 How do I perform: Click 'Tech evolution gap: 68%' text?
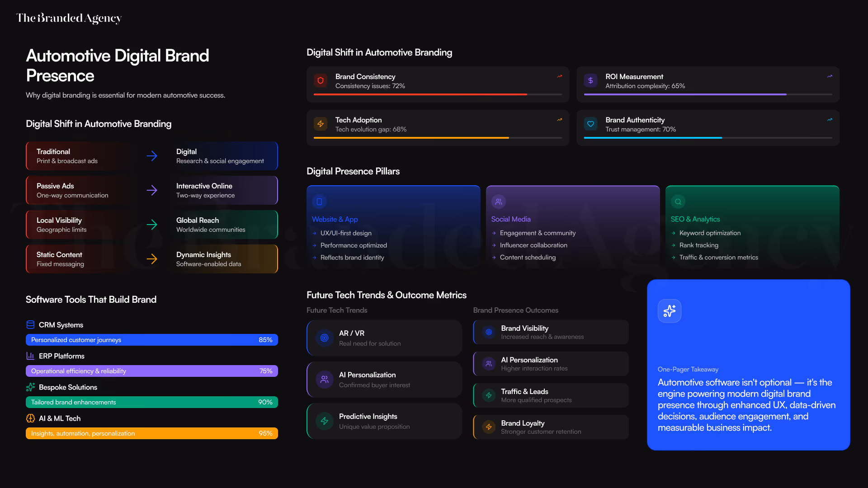click(371, 129)
